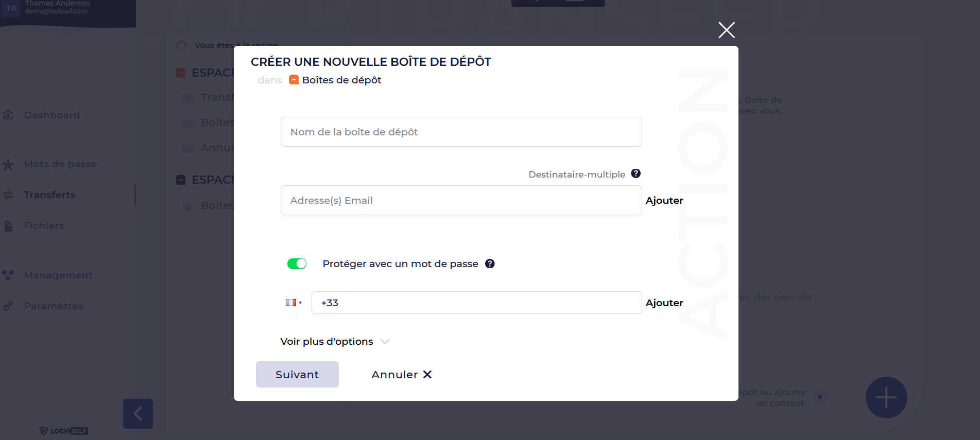The width and height of the screenshot is (980, 440).
Task: Focus the +33 phone number input
Action: (x=476, y=303)
